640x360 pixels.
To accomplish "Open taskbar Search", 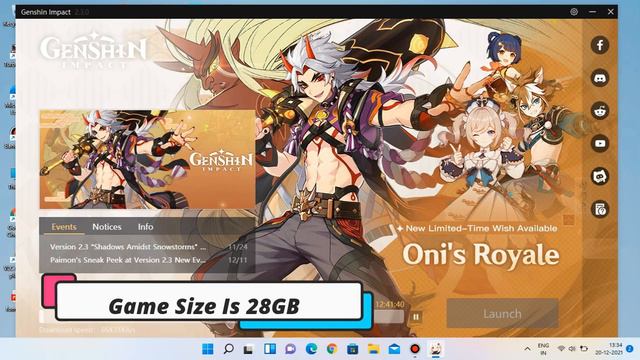I will 229,349.
